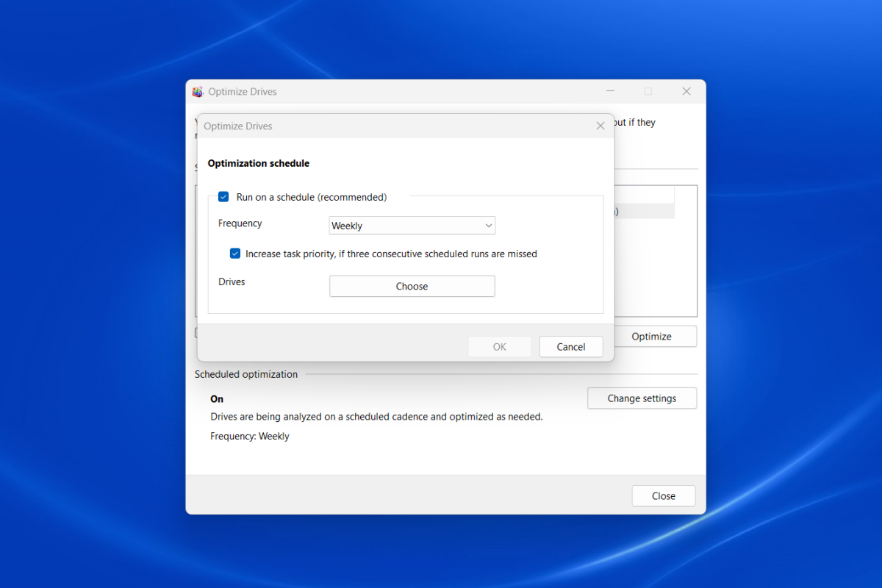The image size is (882, 588).
Task: Click the 'Drives' label in dialog
Action: click(232, 282)
